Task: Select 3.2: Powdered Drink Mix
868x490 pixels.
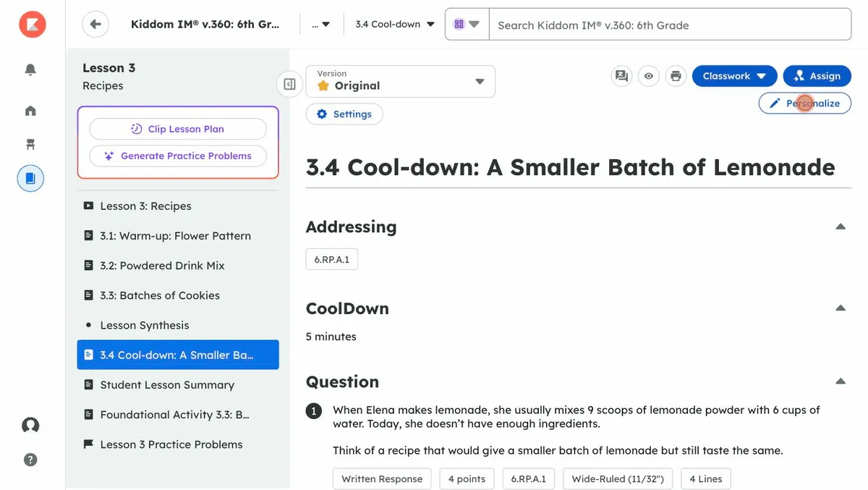Action: pos(178,265)
